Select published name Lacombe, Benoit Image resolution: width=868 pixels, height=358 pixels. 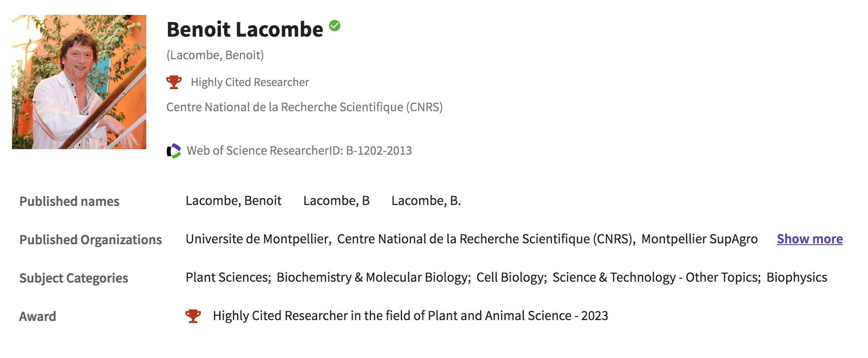click(234, 201)
